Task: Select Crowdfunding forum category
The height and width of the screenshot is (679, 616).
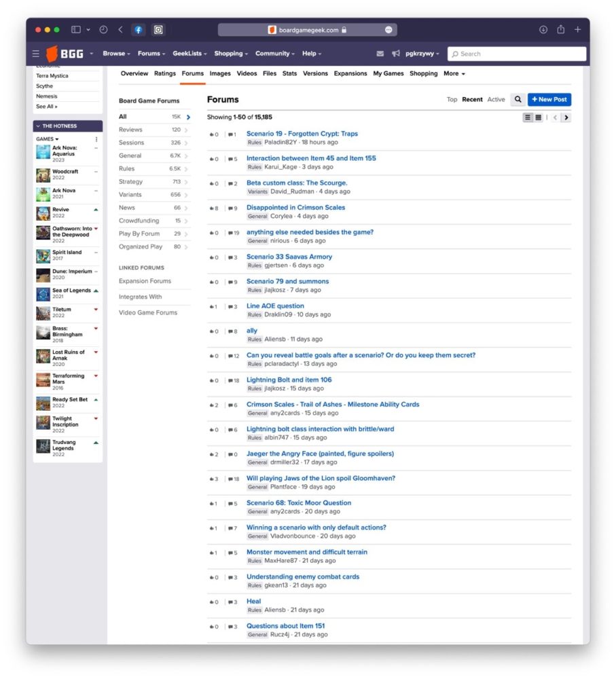Action: [153, 221]
